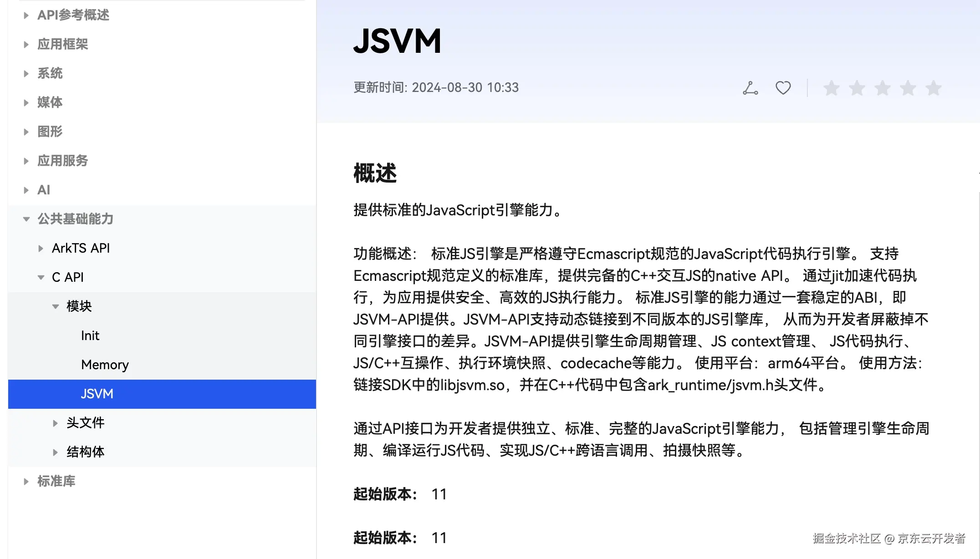Click the edit/feedback pencil icon
Viewport: 980px width, 559px height.
point(750,88)
